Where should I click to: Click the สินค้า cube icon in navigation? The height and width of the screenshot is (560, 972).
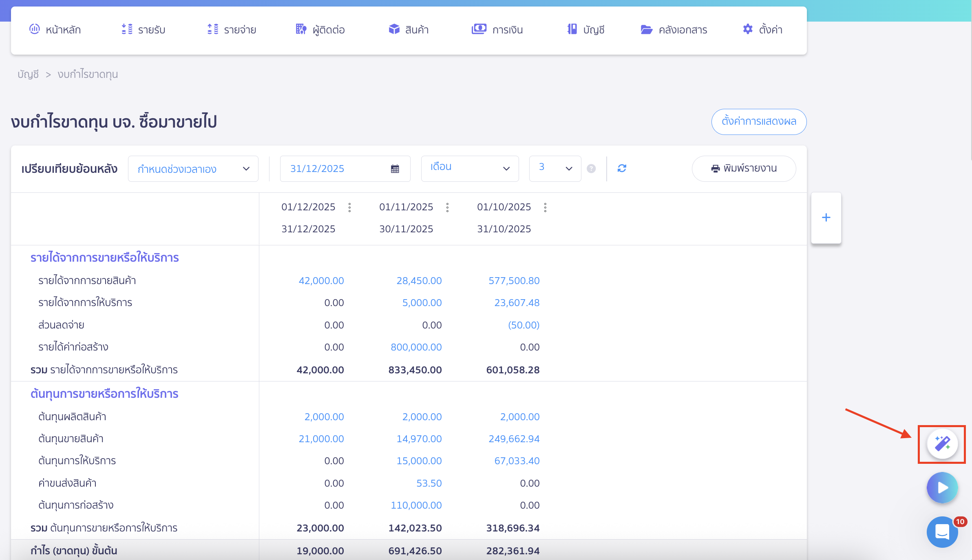tap(394, 29)
